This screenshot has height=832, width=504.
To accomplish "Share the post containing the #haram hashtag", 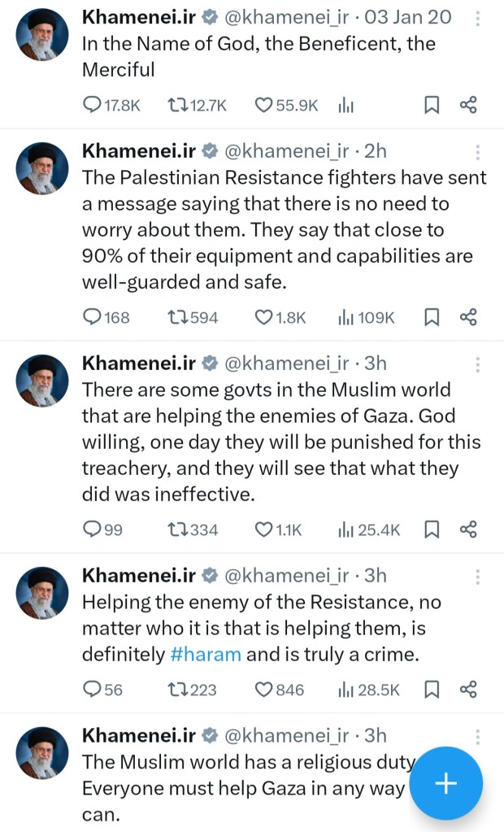I will [468, 690].
